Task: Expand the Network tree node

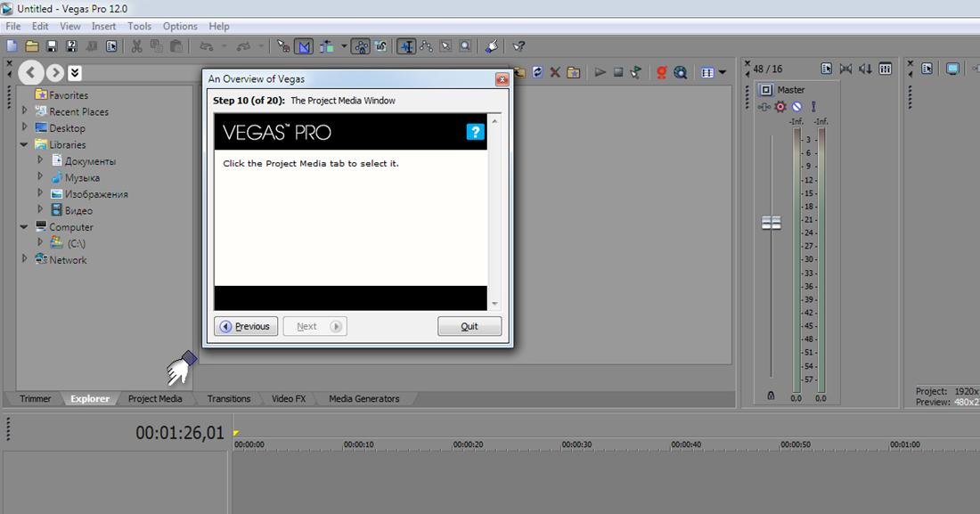Action: click(25, 258)
